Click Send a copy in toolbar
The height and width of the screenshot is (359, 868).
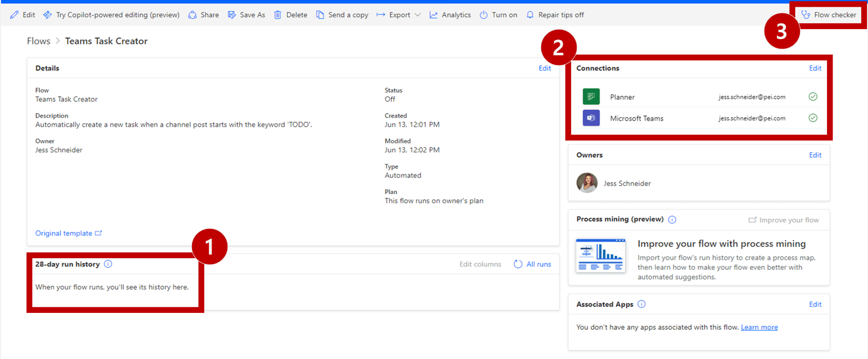342,15
